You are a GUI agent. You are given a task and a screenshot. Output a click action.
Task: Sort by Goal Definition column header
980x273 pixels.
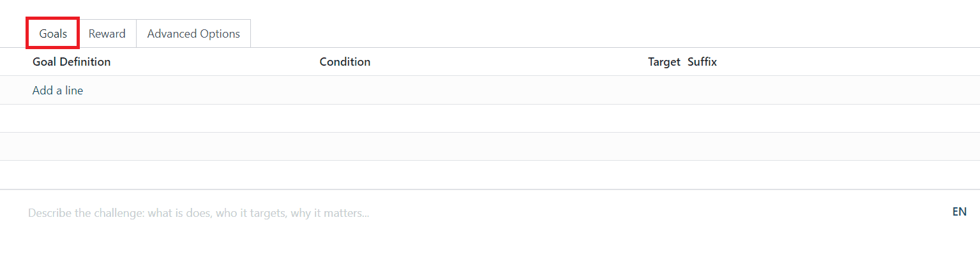pyautogui.click(x=72, y=62)
